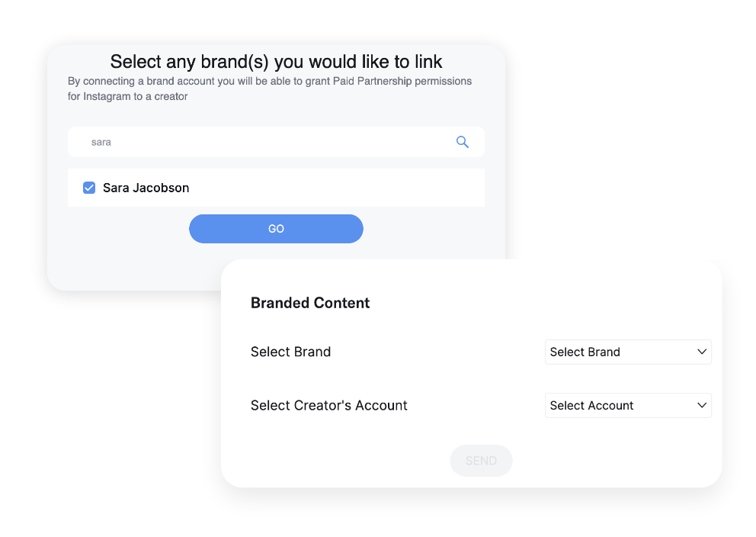This screenshot has width=756, height=537.
Task: Click the 'Select any brand(s)' title
Action: [x=277, y=61]
